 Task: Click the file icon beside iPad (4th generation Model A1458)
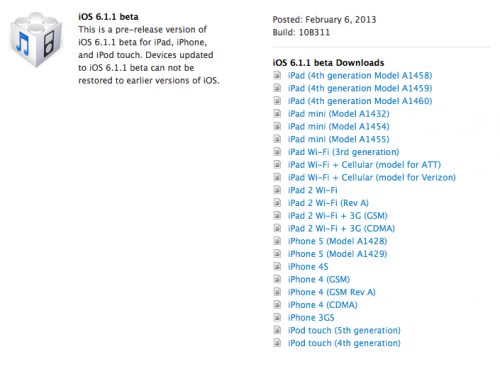point(277,75)
